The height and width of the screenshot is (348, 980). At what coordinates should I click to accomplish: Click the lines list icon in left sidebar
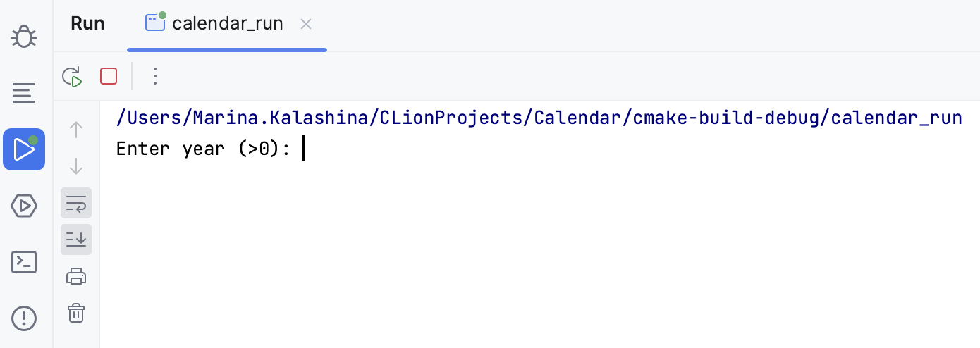(x=24, y=93)
